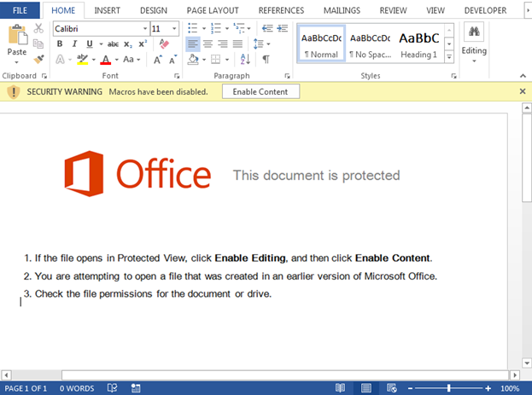Open the Paragraph dialog launcher
Image resolution: width=532 pixels, height=395 pixels.
click(287, 76)
